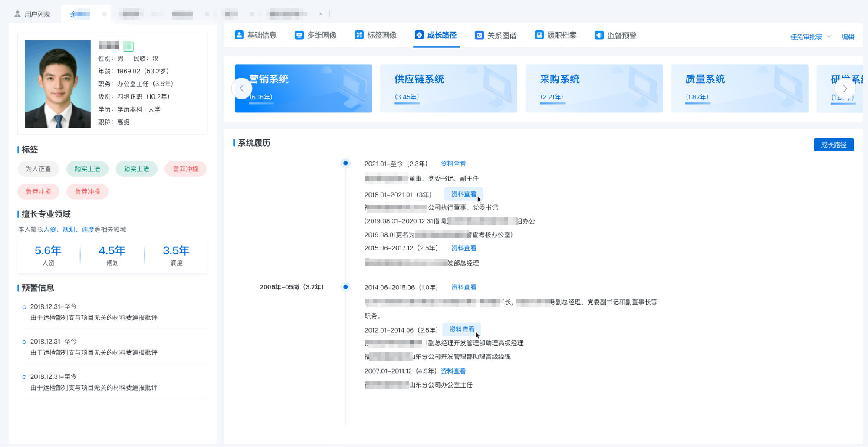Click the 标签画像 tag icon
868x447 pixels.
click(x=358, y=35)
